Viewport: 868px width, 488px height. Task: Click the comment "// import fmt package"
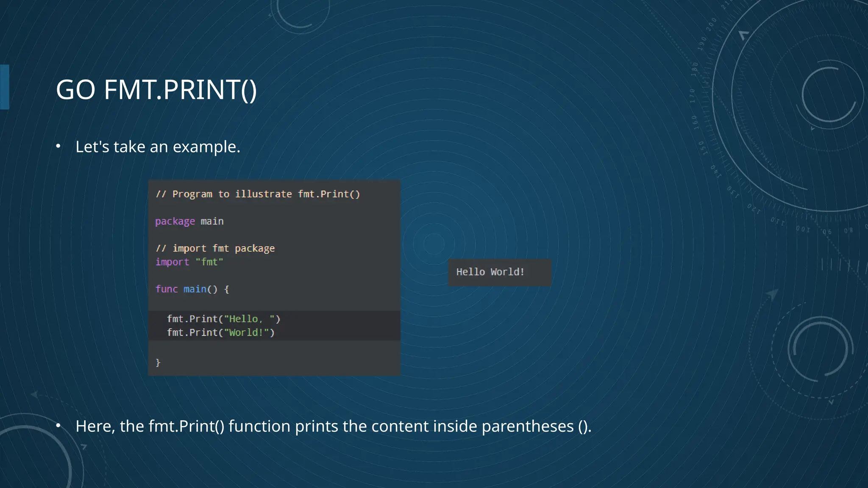point(215,248)
